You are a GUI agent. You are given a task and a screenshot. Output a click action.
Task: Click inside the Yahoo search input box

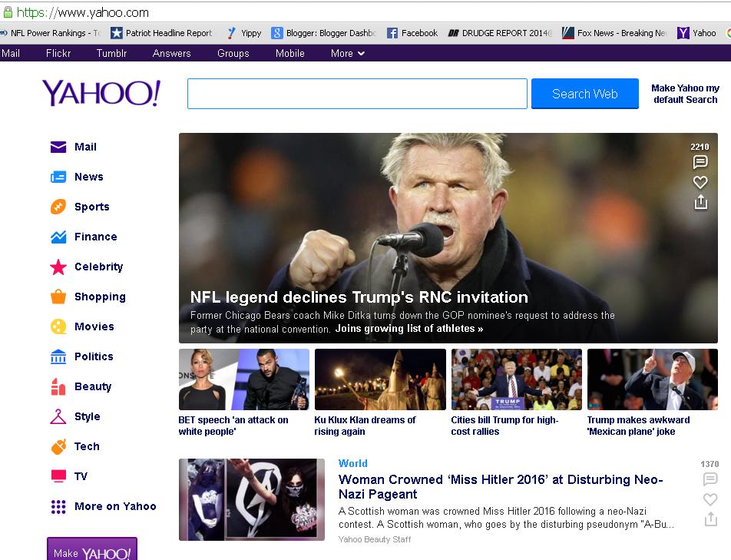coord(357,94)
